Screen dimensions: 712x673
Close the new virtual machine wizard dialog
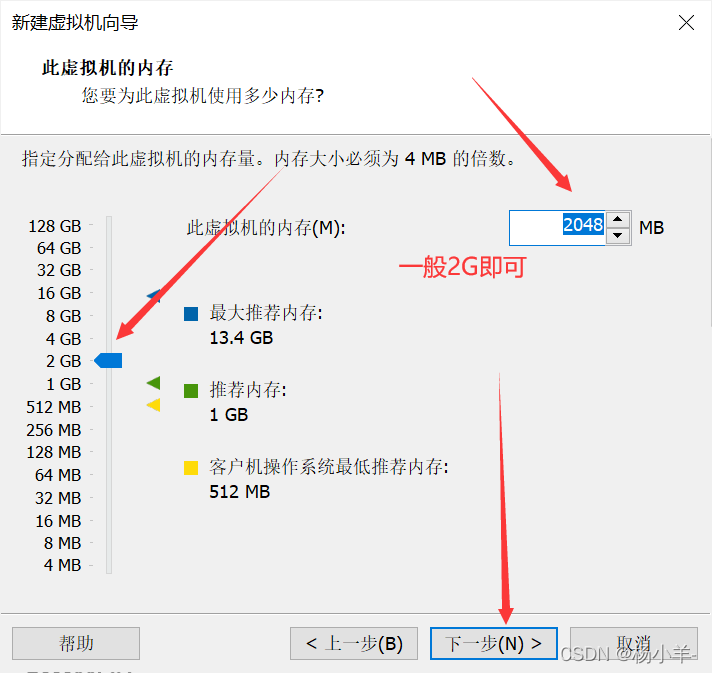[x=686, y=22]
